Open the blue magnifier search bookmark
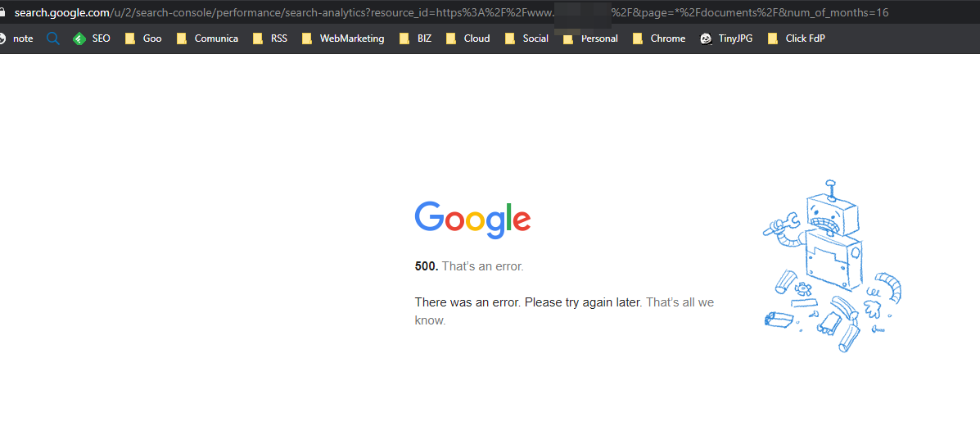The image size is (980, 431). coord(53,39)
